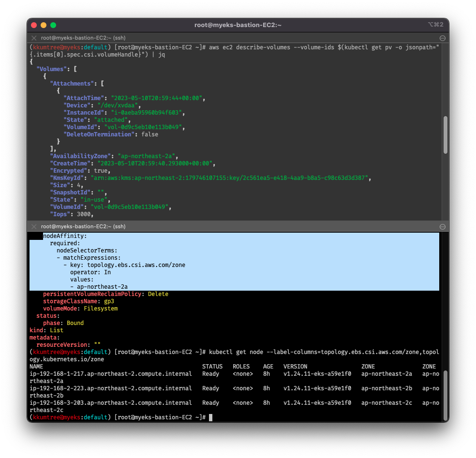
Task: Click the ap-northeast-2b zone cell
Action: tap(387, 389)
